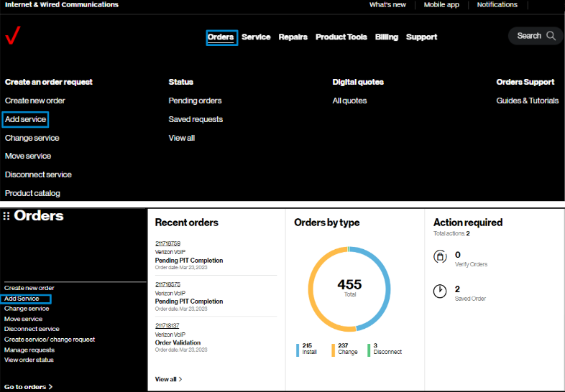Choose Disconnect service in the Orders menu
This screenshot has width=565, height=392.
38,174
